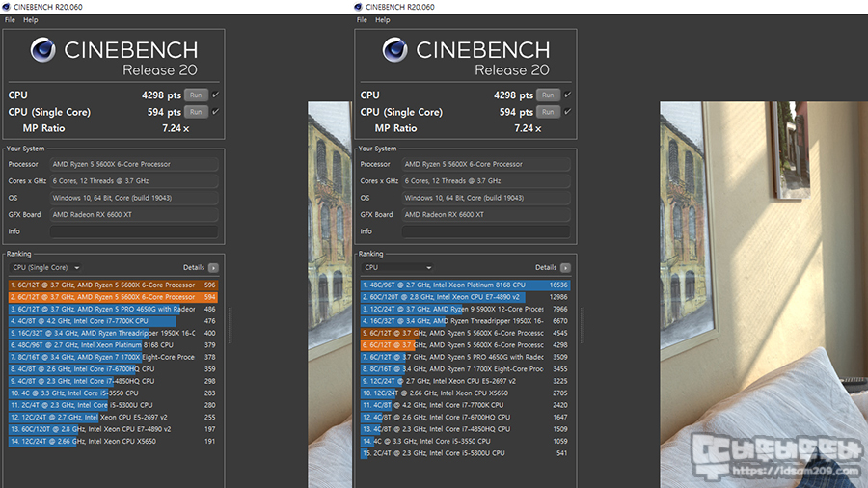
Task: Run CPU Single Core test in left window
Action: point(196,112)
